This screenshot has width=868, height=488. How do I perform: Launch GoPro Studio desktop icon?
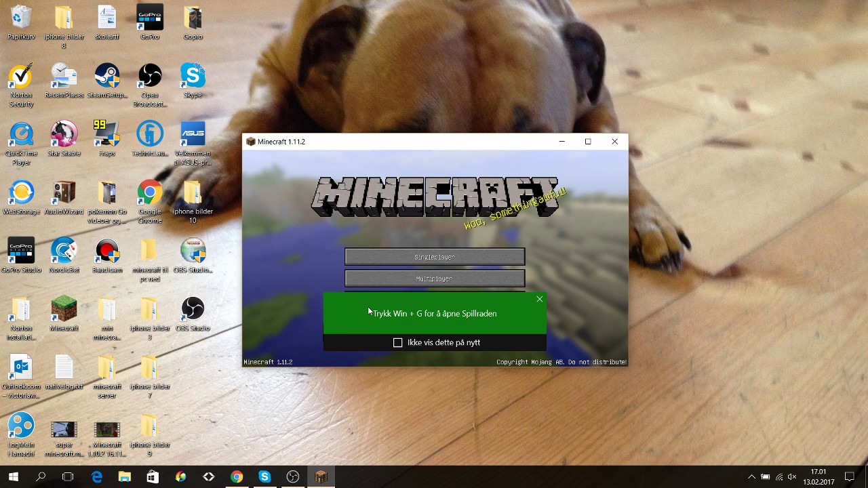point(21,256)
